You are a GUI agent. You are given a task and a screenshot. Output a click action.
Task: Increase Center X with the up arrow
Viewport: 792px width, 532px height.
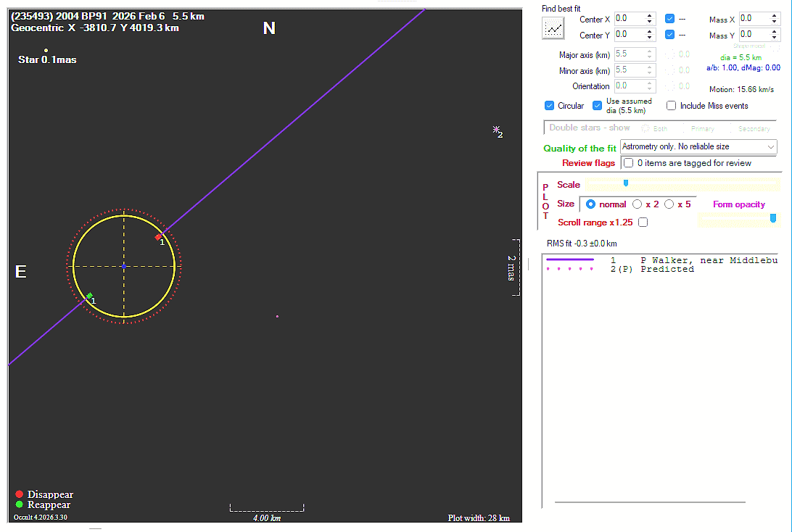coord(650,15)
